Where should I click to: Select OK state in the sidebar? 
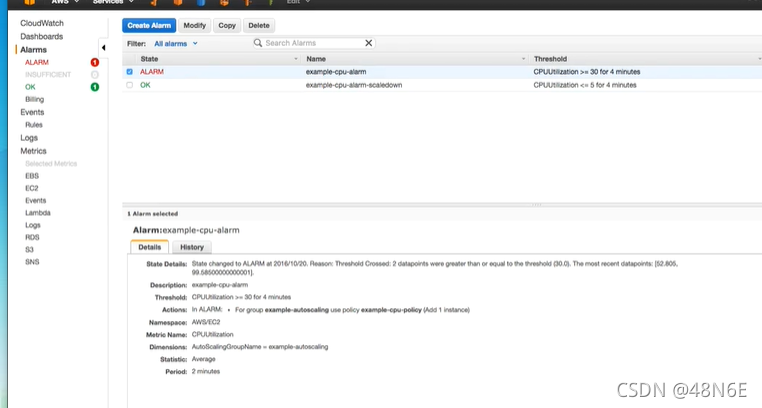click(x=30, y=87)
